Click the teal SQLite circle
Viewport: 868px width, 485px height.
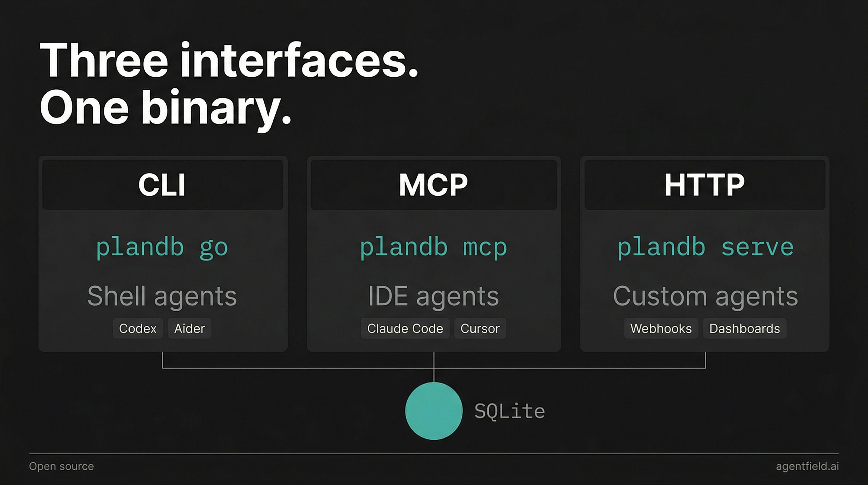tap(434, 411)
